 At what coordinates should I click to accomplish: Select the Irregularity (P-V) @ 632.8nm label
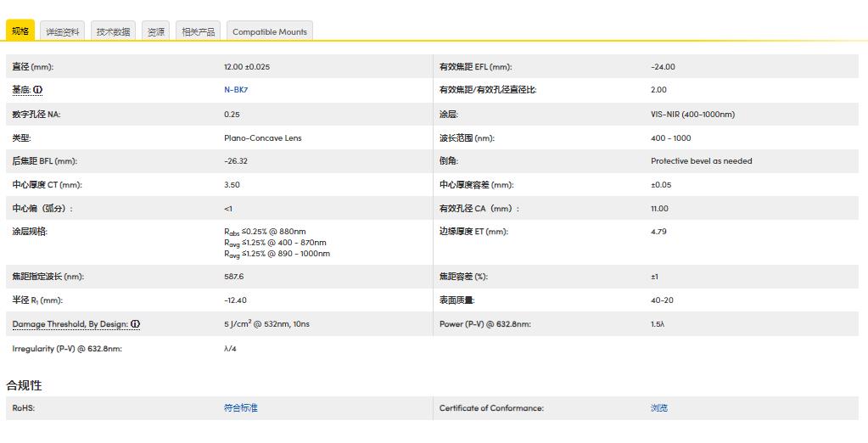(x=67, y=348)
